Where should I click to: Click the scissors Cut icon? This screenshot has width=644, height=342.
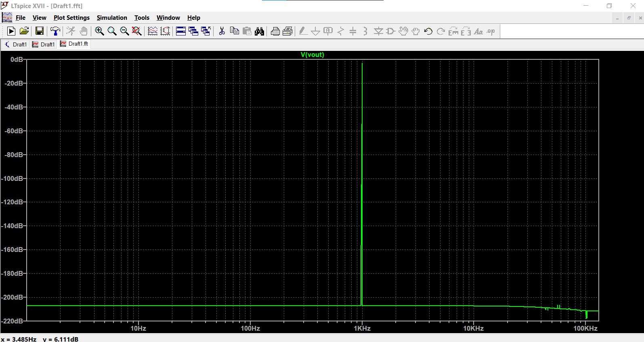[x=222, y=31]
